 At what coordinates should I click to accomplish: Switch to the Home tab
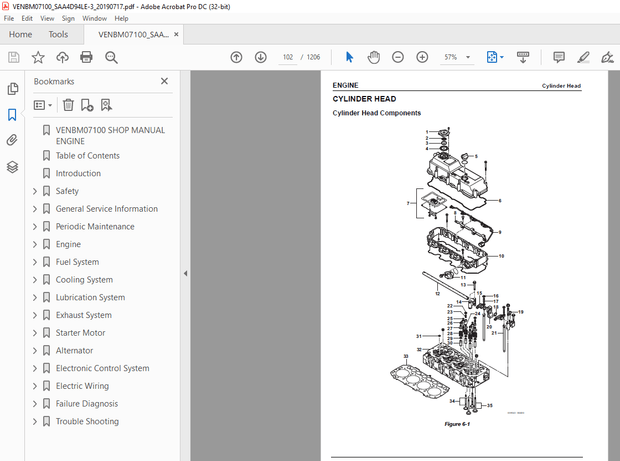(x=21, y=34)
